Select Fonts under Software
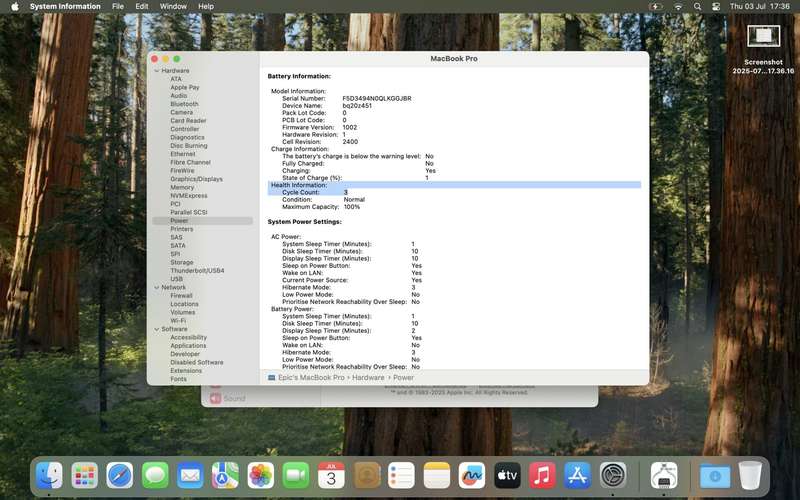 [x=179, y=379]
